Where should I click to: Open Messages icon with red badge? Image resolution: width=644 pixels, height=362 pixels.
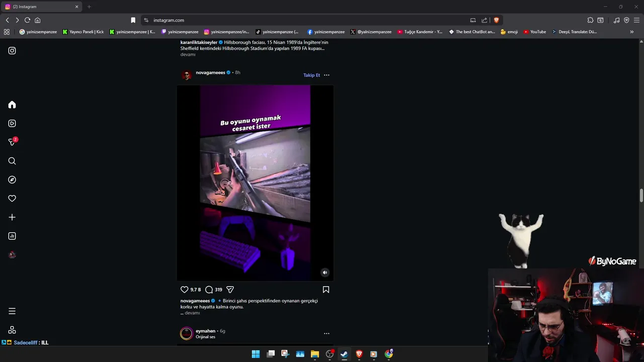(13, 142)
